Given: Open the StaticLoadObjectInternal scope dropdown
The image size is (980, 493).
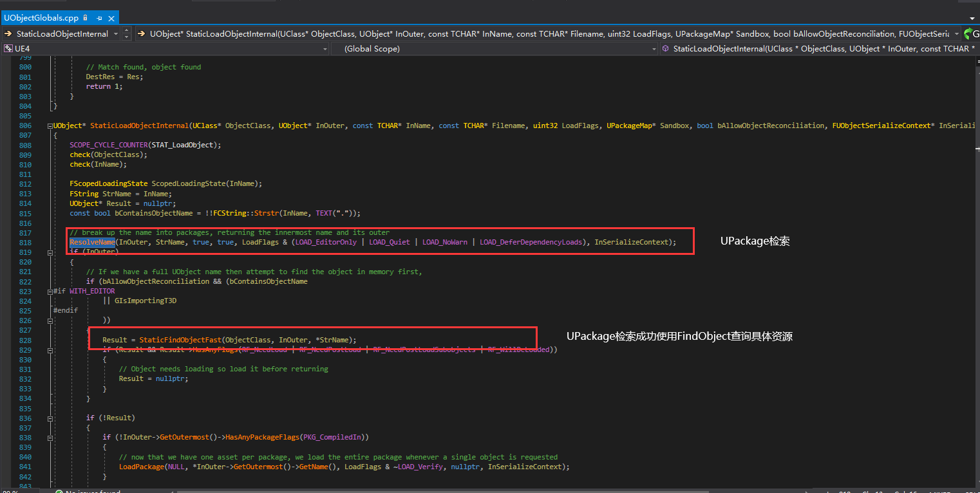Looking at the screenshot, I should [115, 34].
